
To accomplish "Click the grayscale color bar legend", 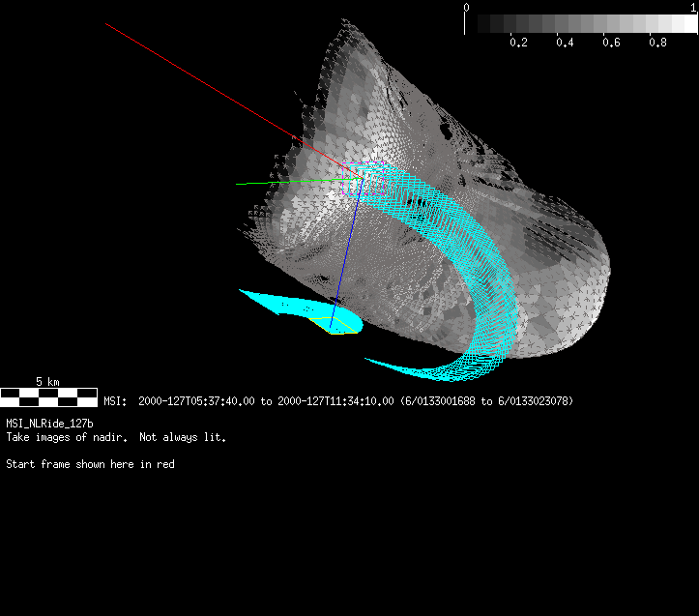I will 581,23.
